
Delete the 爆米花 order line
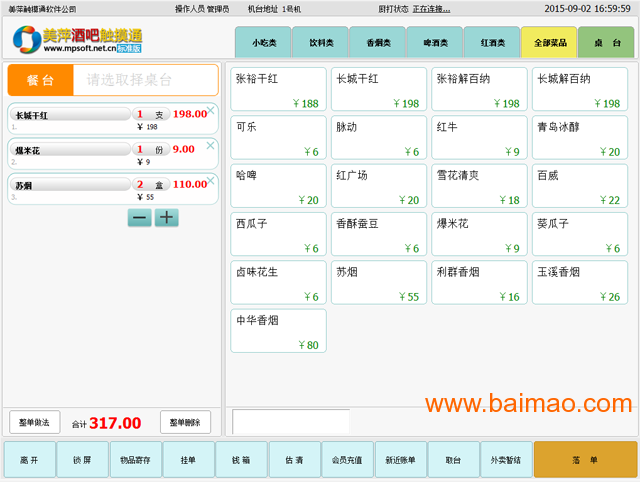coord(210,145)
